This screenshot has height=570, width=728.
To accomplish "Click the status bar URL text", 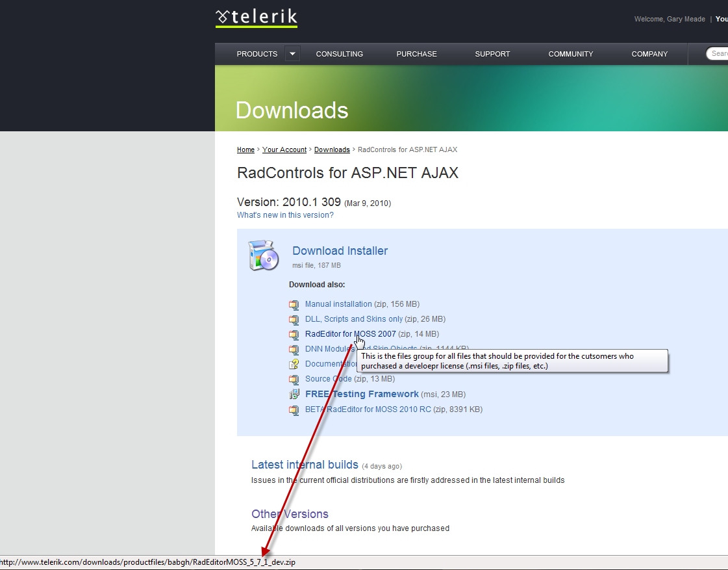I will coord(147,562).
